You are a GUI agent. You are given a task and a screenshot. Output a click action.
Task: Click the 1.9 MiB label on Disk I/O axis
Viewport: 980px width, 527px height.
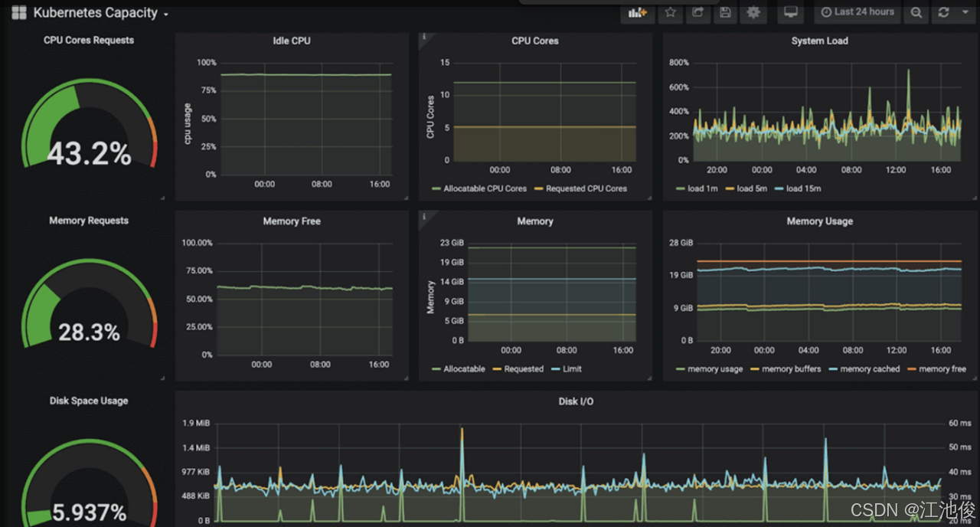[x=196, y=424]
